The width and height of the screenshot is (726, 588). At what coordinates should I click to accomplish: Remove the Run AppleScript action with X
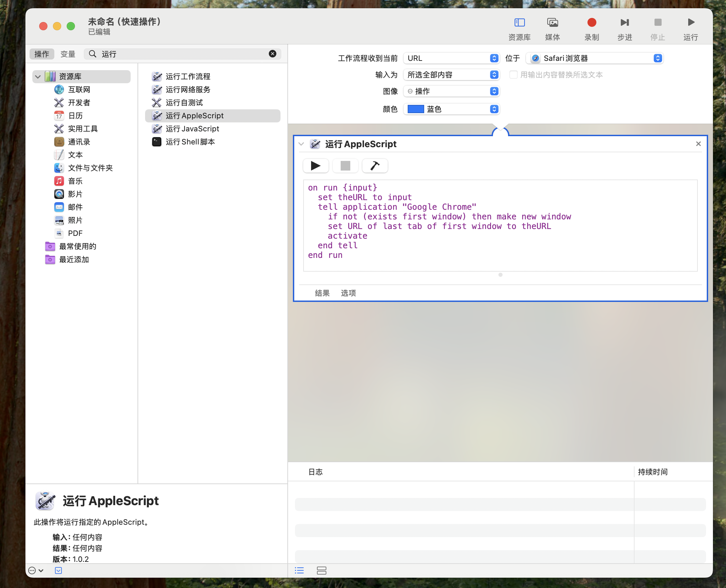[x=698, y=144]
